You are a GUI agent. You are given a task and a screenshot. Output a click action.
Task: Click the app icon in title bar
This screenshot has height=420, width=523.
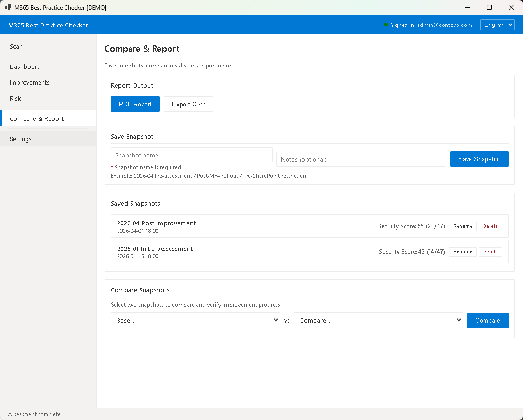[x=8, y=8]
